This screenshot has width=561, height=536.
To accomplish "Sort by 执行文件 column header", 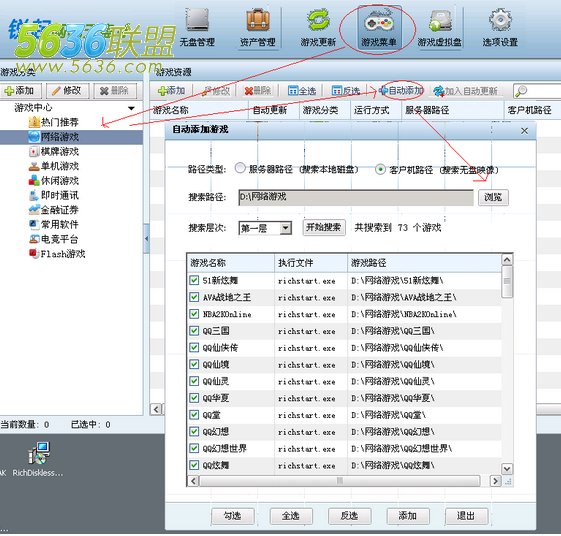I will 311,263.
